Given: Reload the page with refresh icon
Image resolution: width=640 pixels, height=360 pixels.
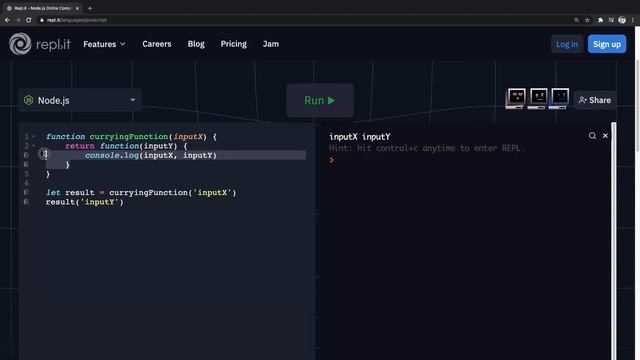Looking at the screenshot, I should 29,20.
